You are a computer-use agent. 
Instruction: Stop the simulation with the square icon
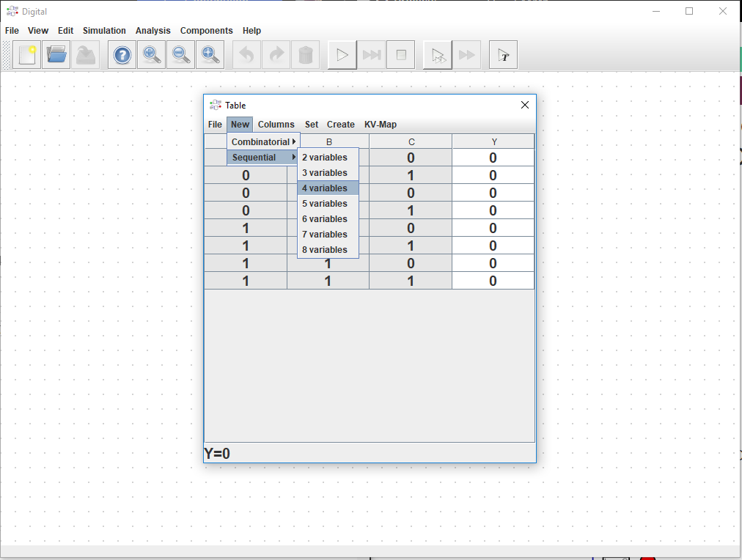point(401,55)
